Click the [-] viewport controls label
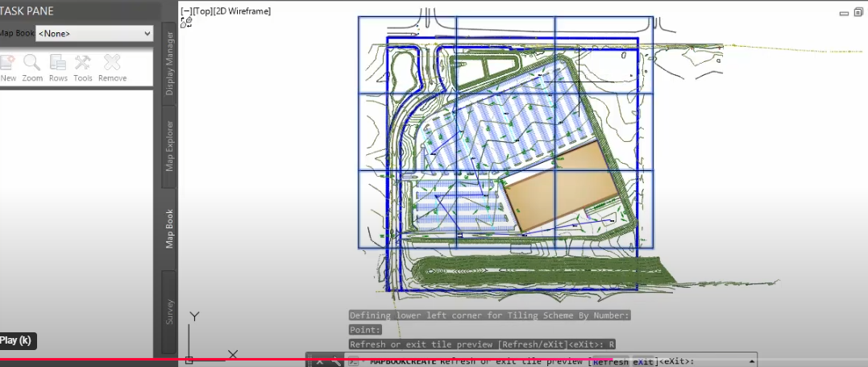The width and height of the screenshot is (868, 367). (186, 11)
